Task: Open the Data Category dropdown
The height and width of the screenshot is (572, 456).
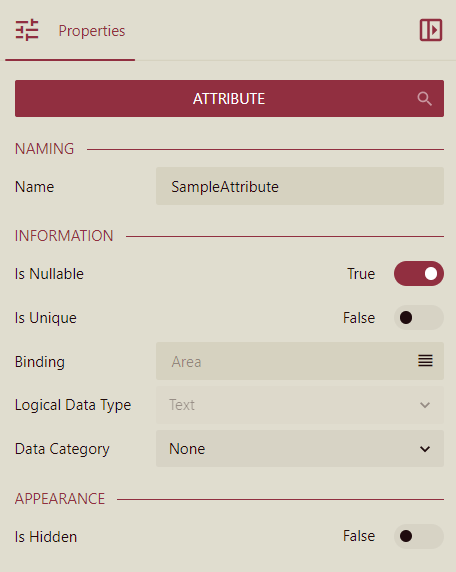Action: [x=300, y=449]
